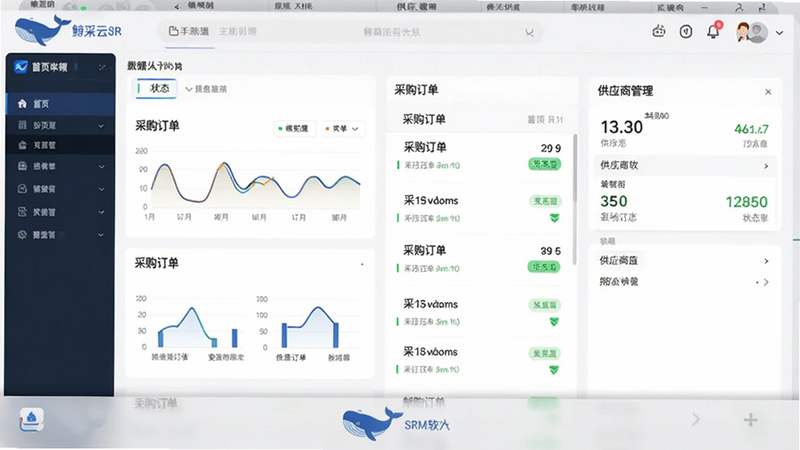The height and width of the screenshot is (450, 800).
Task: Click the table icon in row below 首页
Action: 22,125
